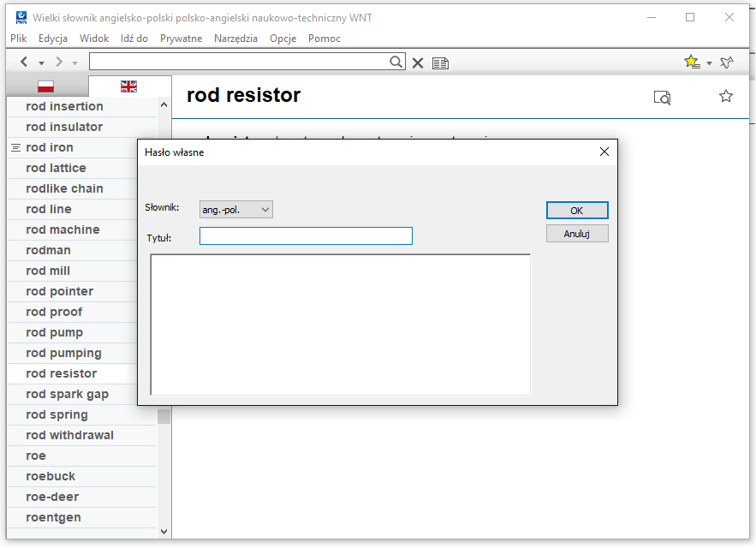The width and height of the screenshot is (756, 548).
Task: Click the search-in-entry icon
Action: pos(662,98)
